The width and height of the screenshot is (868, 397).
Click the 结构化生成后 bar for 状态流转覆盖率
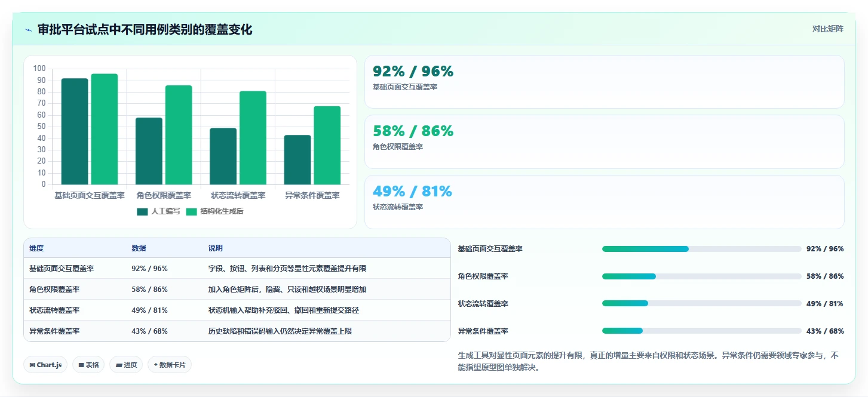[253, 138]
